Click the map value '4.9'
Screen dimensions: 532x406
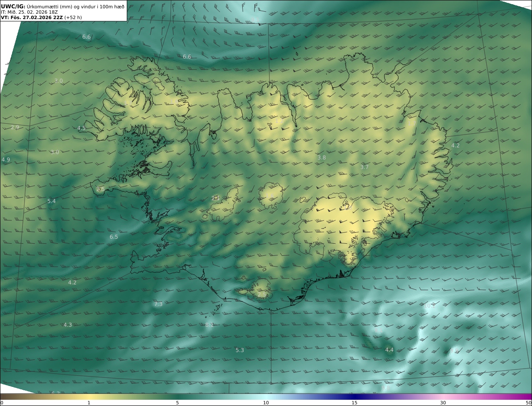6,159
